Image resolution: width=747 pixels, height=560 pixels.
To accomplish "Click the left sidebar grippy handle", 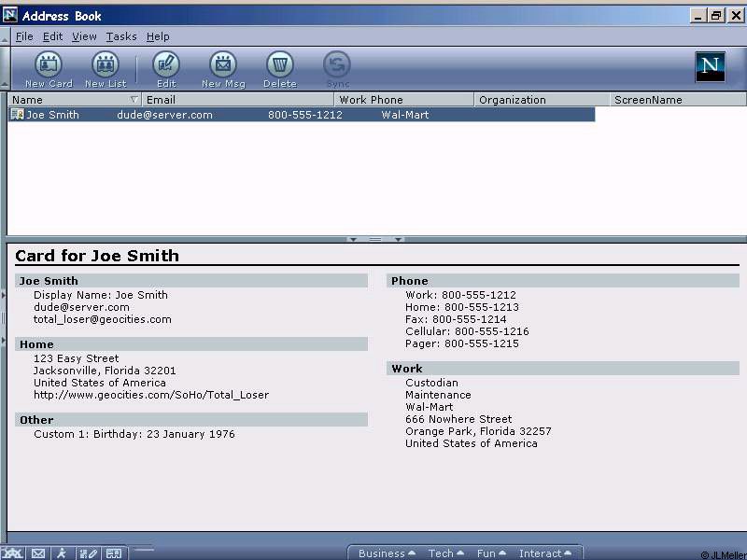I will tap(4, 317).
